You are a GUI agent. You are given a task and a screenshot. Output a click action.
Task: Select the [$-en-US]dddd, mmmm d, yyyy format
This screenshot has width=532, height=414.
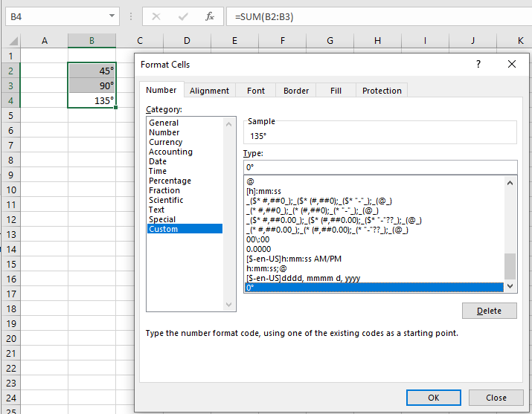point(374,278)
